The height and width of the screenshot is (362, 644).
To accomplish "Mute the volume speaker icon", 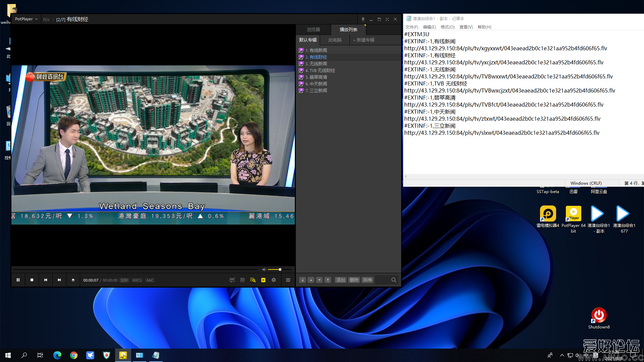I will click(x=264, y=269).
